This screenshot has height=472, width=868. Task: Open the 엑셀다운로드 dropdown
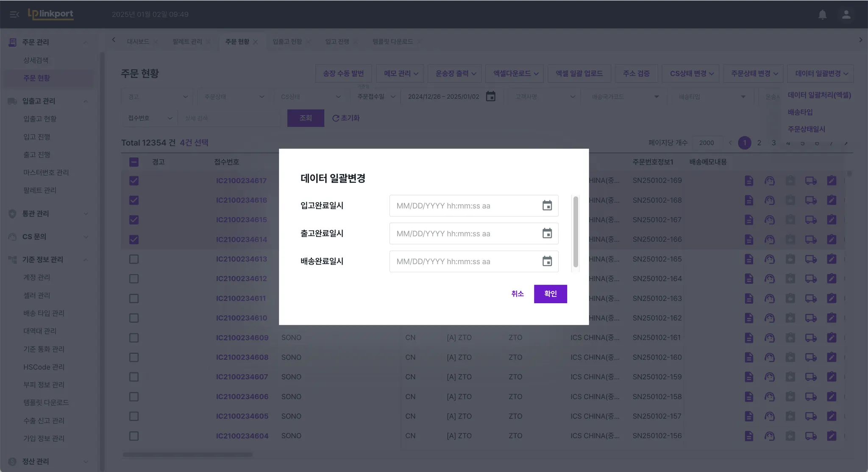(515, 73)
